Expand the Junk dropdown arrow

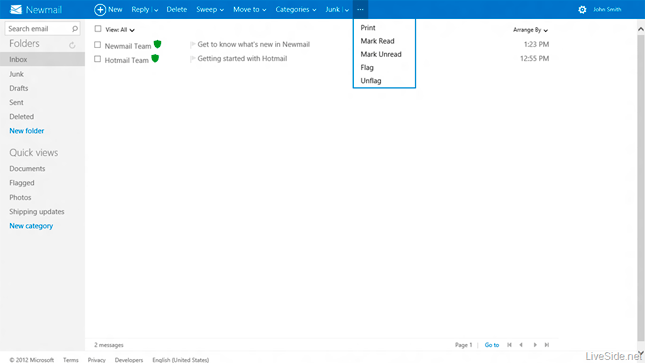pyautogui.click(x=347, y=10)
